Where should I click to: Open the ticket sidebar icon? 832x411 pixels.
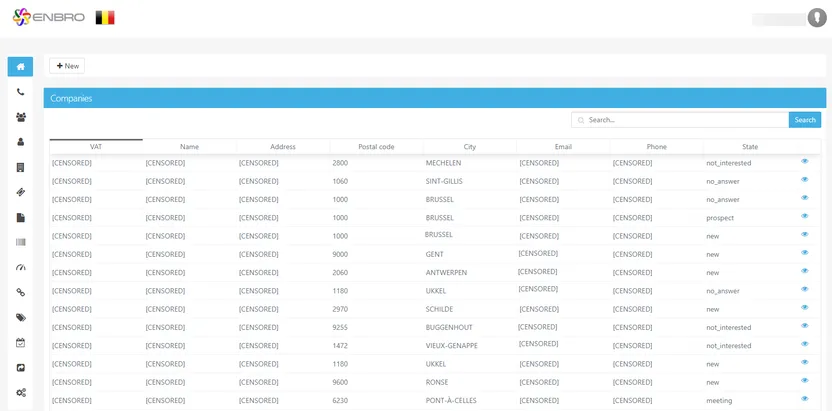tap(21, 192)
